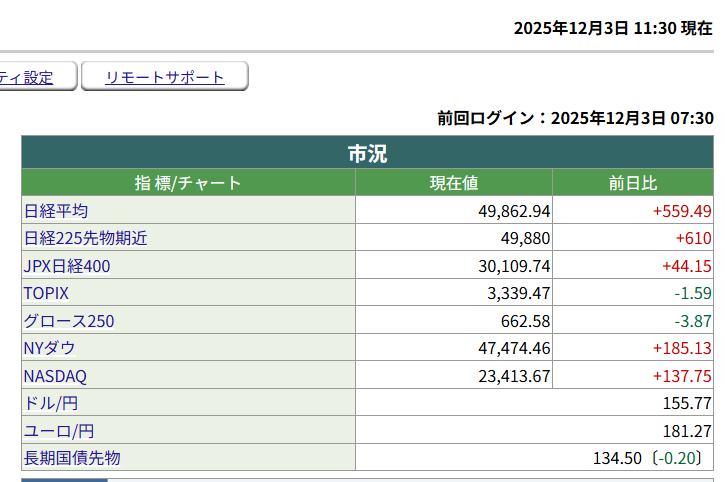
Task: Click the 市況 table title bar
Action: (x=367, y=154)
